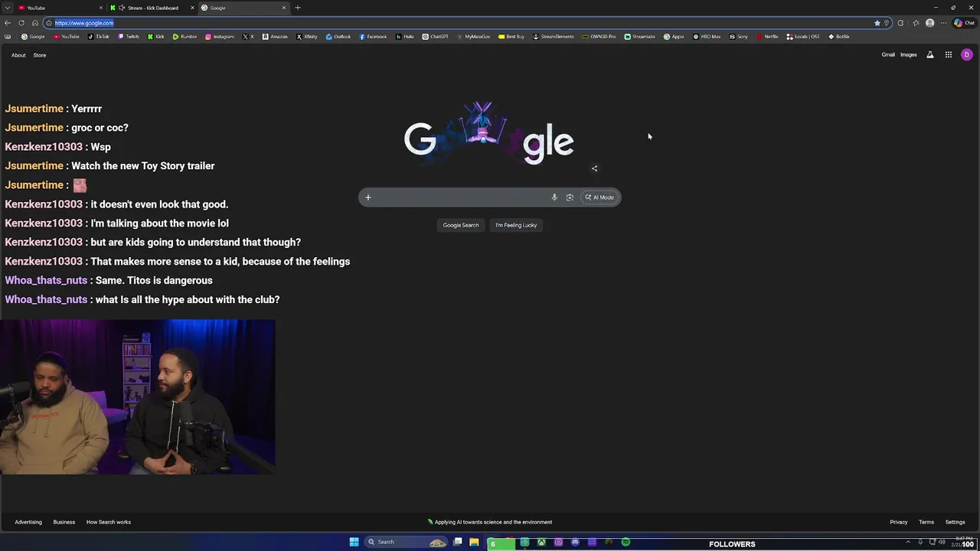Toggle the bookmark star in address bar
Image resolution: width=980 pixels, height=551 pixels.
[877, 23]
